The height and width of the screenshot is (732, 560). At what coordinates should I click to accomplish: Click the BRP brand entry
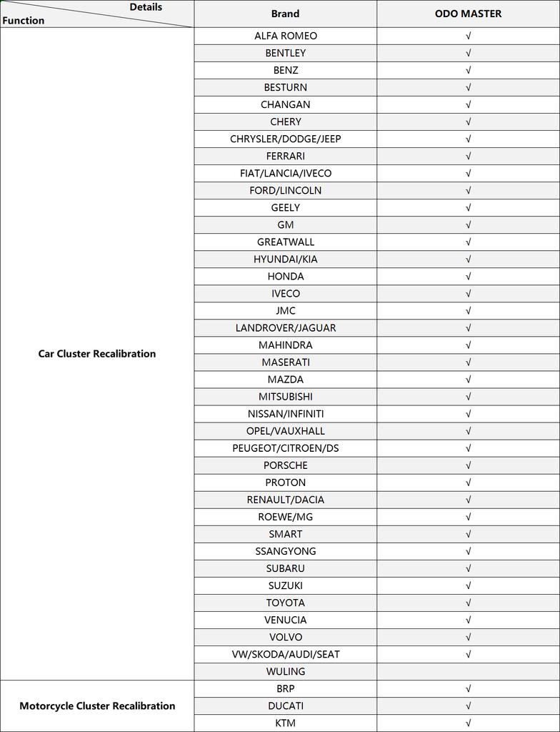286,688
